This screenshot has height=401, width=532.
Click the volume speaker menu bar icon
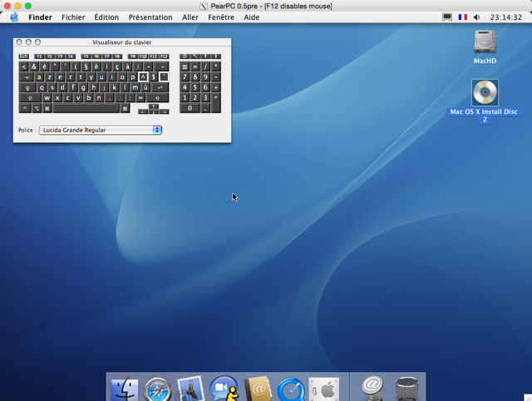coord(476,17)
